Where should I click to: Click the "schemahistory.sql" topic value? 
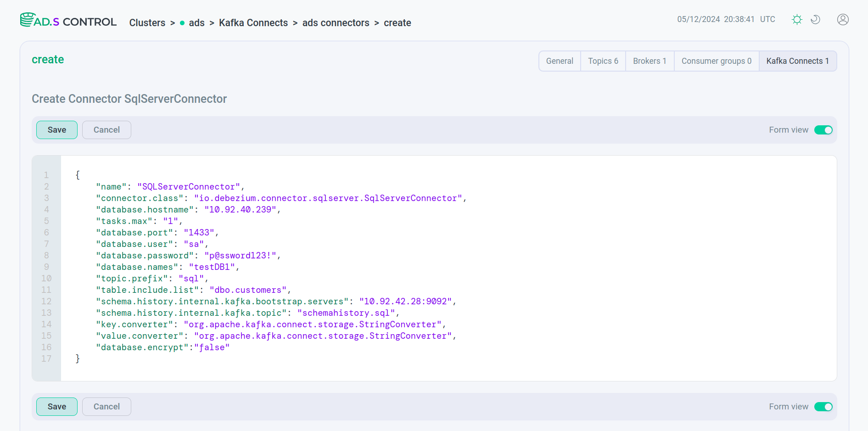pyautogui.click(x=346, y=313)
